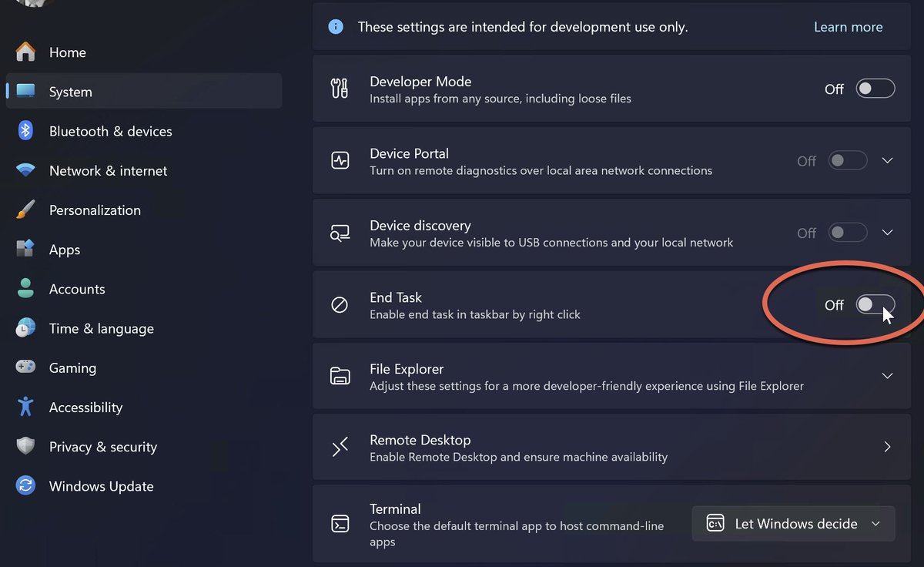The width and height of the screenshot is (924, 567).
Task: Select Let Windows decide for terminal
Action: [x=793, y=523]
